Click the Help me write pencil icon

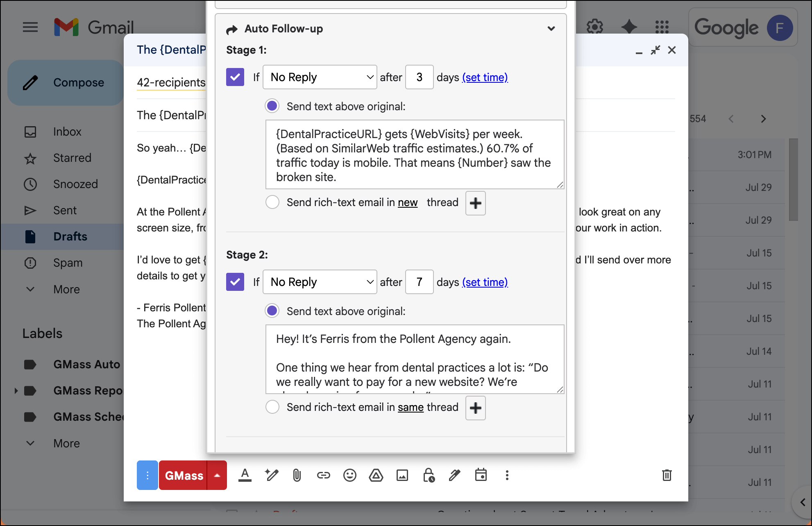coord(271,475)
